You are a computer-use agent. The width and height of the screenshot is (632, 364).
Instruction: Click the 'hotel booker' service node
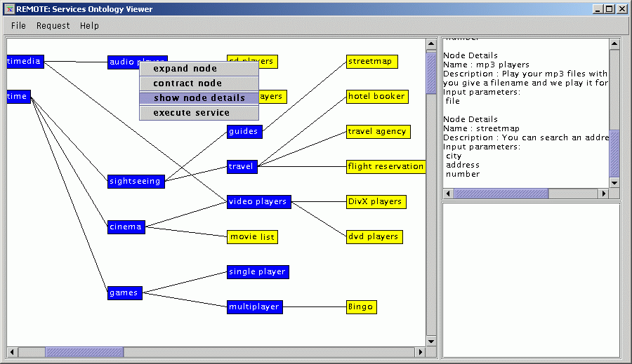[377, 97]
